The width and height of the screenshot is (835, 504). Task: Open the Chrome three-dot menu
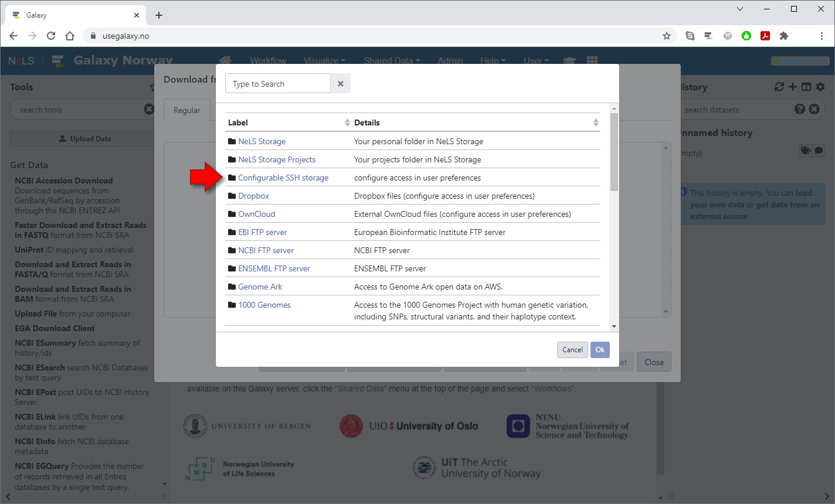(822, 36)
